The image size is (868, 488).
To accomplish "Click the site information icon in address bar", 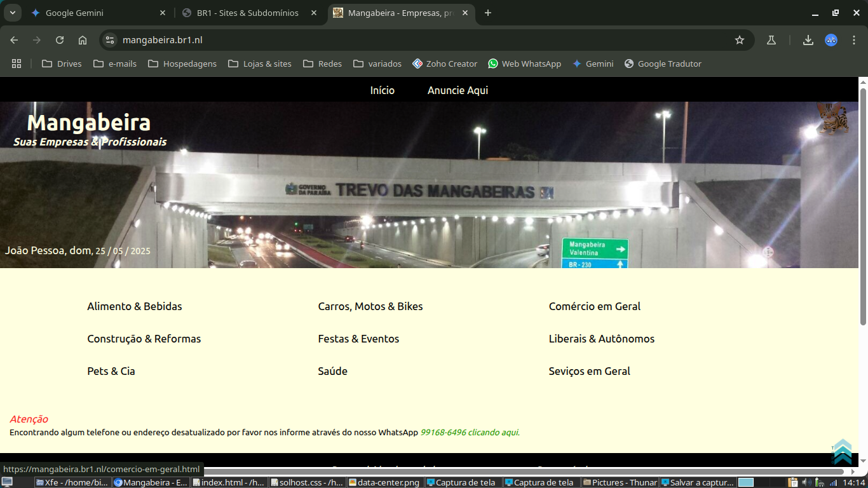I will click(110, 40).
